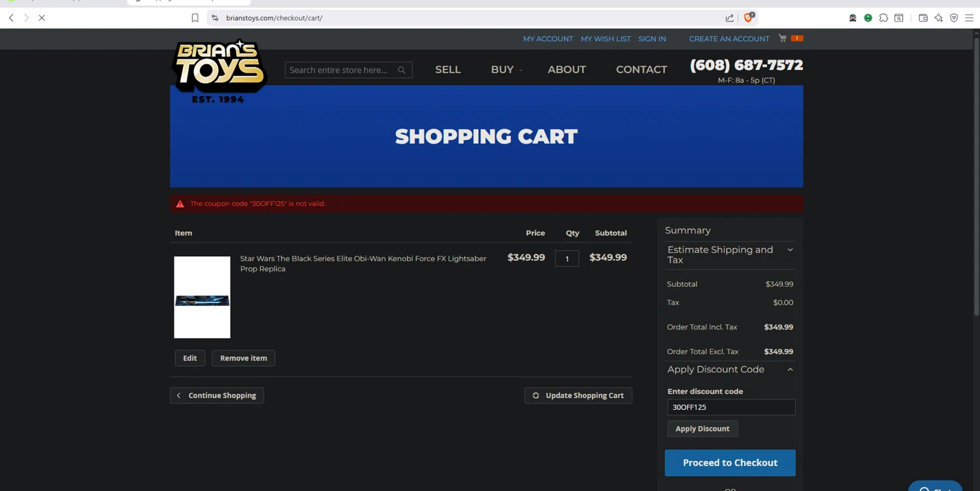Click the Brian's Toys logo
Viewport: 980px width, 491px height.
point(219,71)
